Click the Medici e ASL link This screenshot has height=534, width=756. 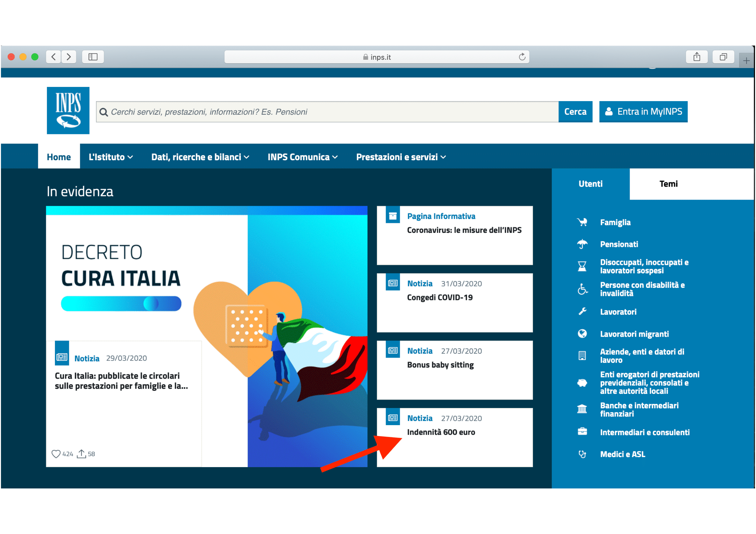(622, 455)
